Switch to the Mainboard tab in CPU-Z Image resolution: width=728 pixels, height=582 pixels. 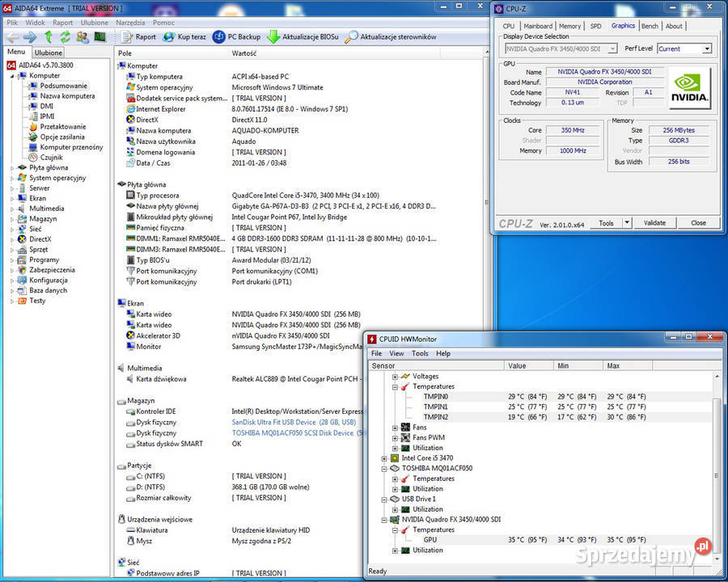(x=538, y=26)
